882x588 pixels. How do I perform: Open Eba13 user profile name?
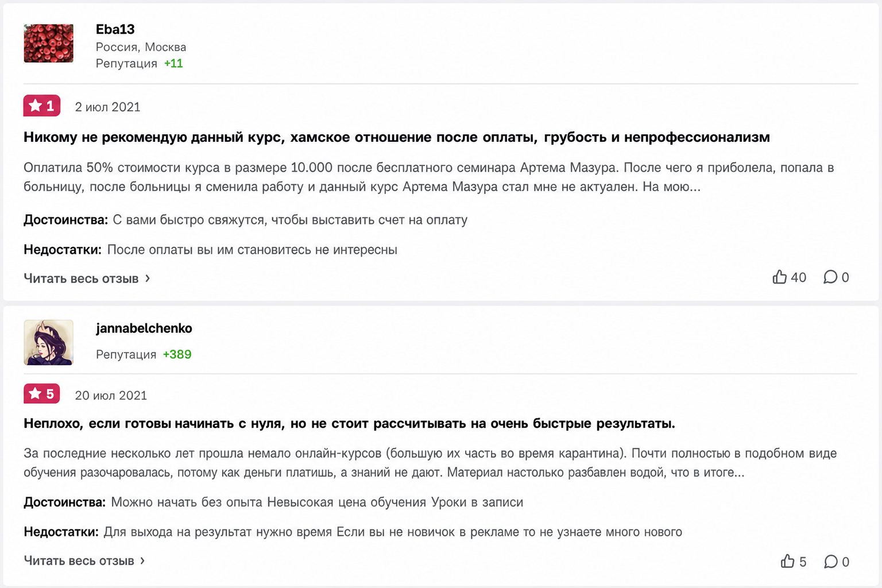pyautogui.click(x=115, y=29)
